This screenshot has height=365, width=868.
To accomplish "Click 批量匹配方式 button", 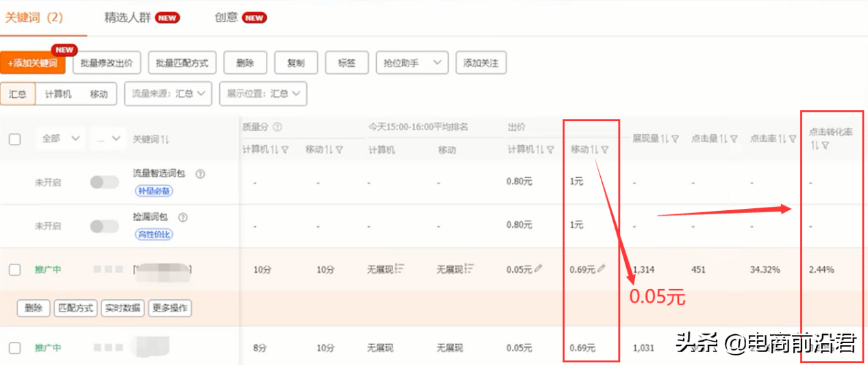I will 182,63.
